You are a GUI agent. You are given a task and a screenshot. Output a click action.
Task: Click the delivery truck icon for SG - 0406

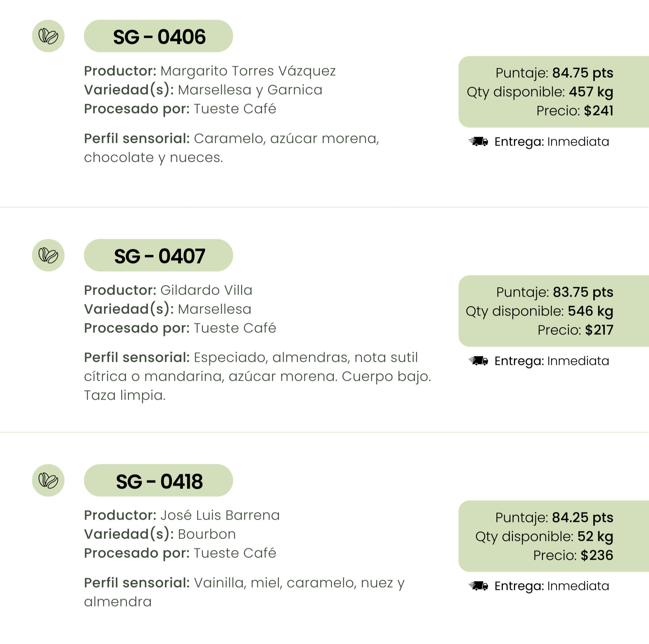coord(478,142)
